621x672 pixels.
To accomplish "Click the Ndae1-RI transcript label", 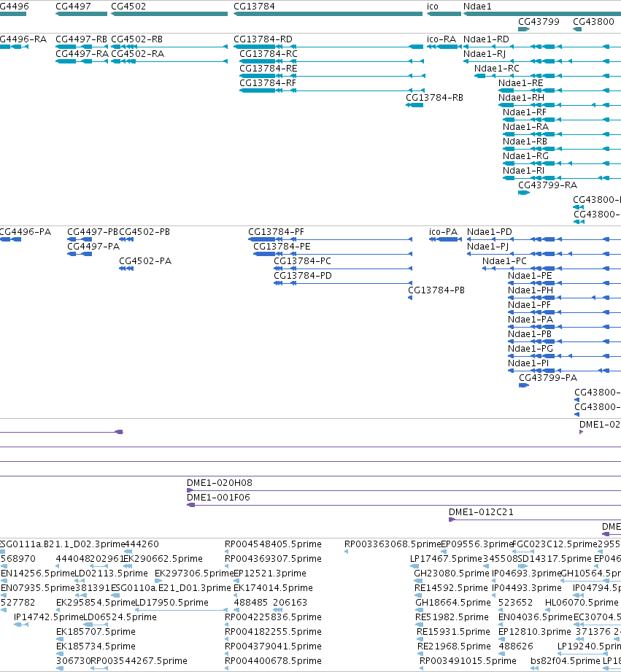I will point(524,171).
